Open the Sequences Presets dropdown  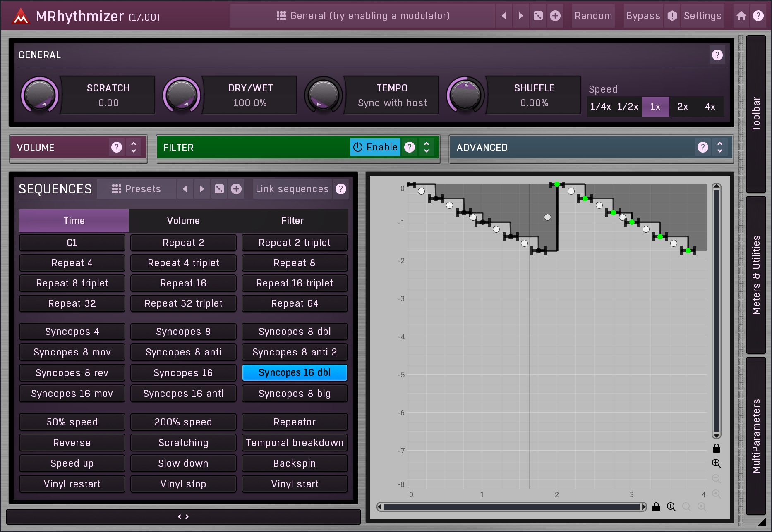[136, 189]
